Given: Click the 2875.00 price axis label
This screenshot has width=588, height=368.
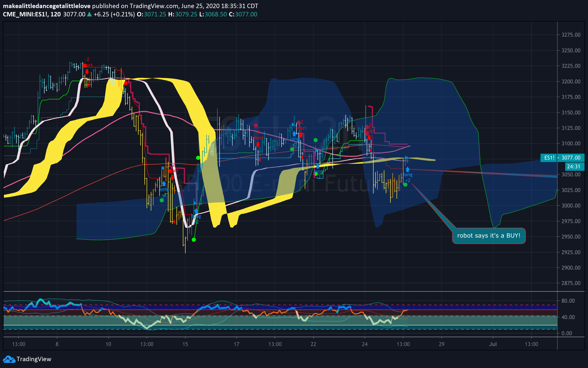Looking at the screenshot, I should coord(571,283).
